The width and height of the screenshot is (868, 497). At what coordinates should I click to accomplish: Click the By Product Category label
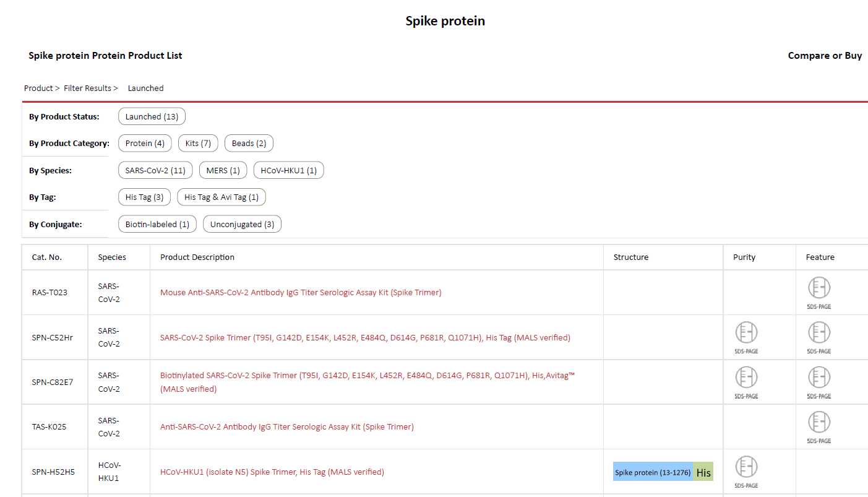tap(69, 143)
